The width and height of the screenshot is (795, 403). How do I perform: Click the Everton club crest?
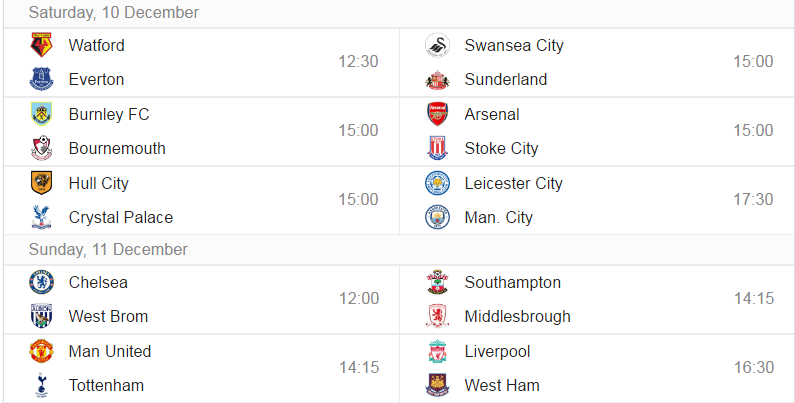tap(42, 79)
